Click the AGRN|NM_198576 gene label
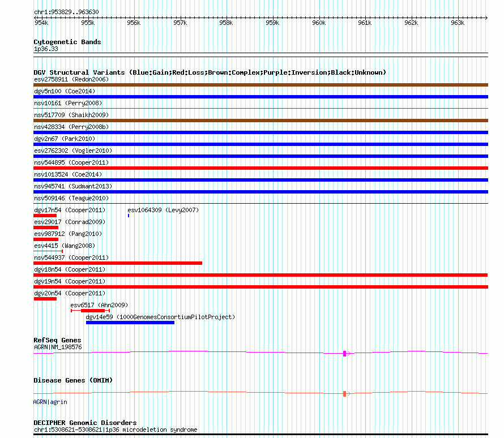The image size is (504, 438). pyautogui.click(x=58, y=347)
